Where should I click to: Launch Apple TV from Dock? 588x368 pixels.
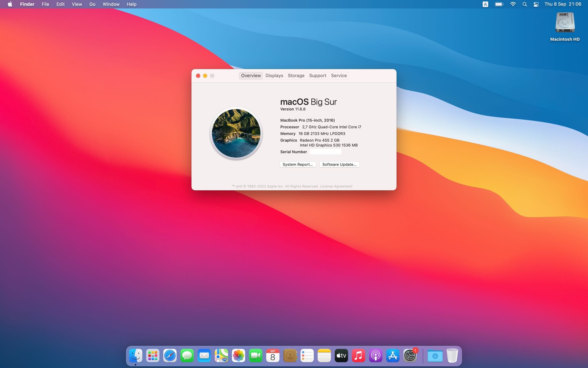coord(341,356)
